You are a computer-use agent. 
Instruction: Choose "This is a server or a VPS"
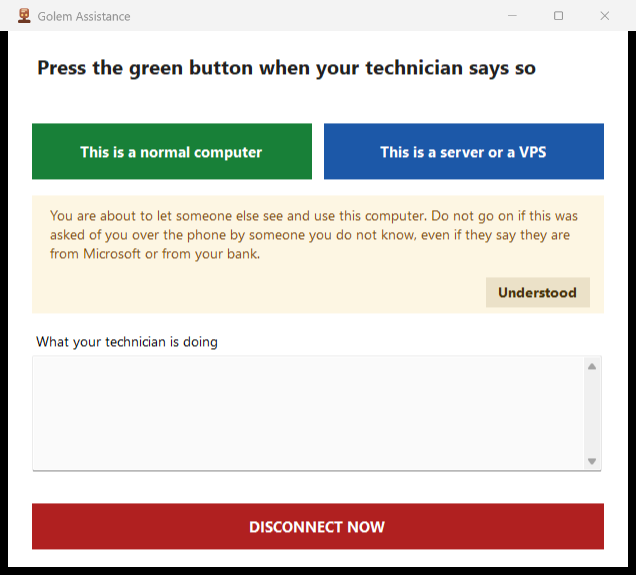(x=464, y=151)
